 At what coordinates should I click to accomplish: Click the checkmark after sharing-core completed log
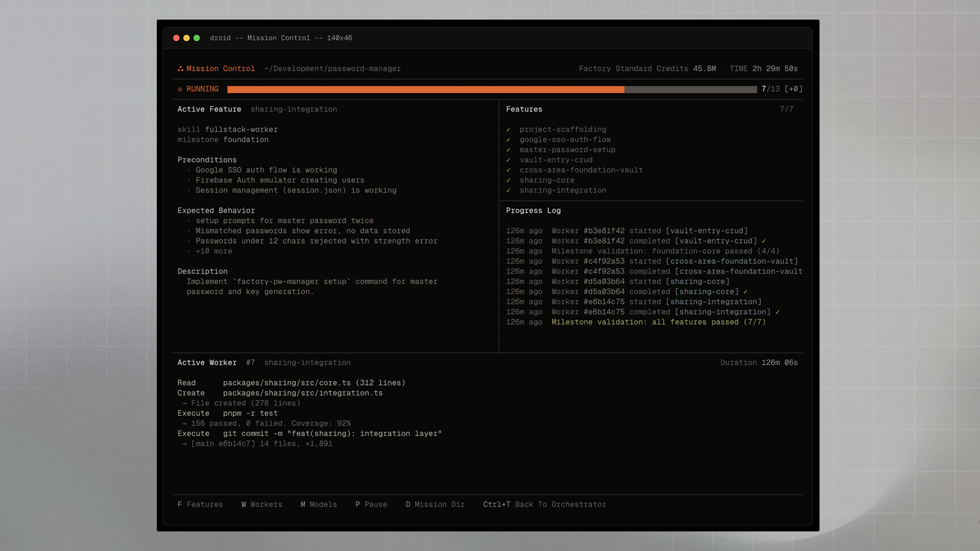pyautogui.click(x=745, y=291)
